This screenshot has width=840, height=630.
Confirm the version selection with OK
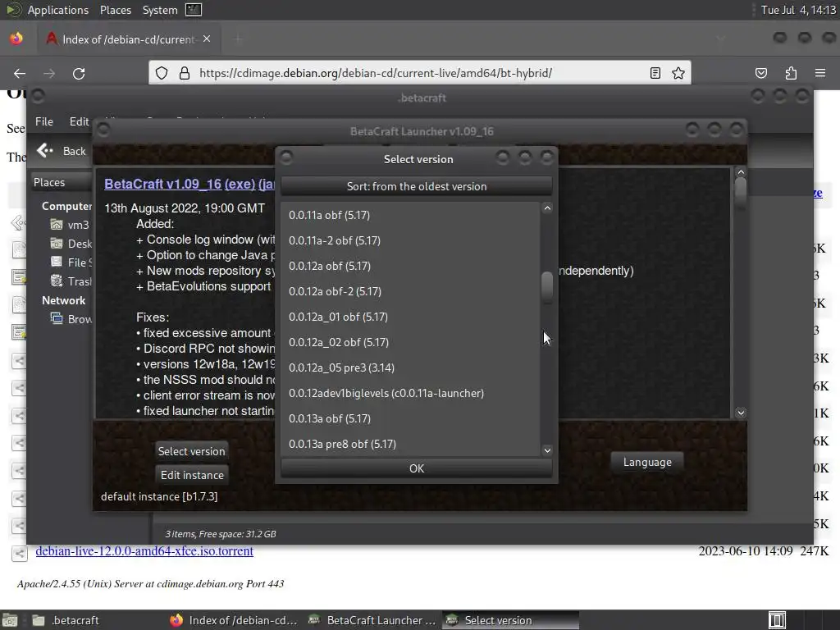click(416, 468)
